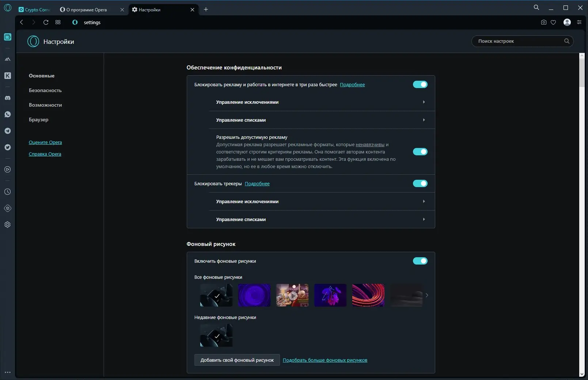The height and width of the screenshot is (380, 588).
Task: Take a snapshot with the camera icon
Action: pyautogui.click(x=543, y=22)
